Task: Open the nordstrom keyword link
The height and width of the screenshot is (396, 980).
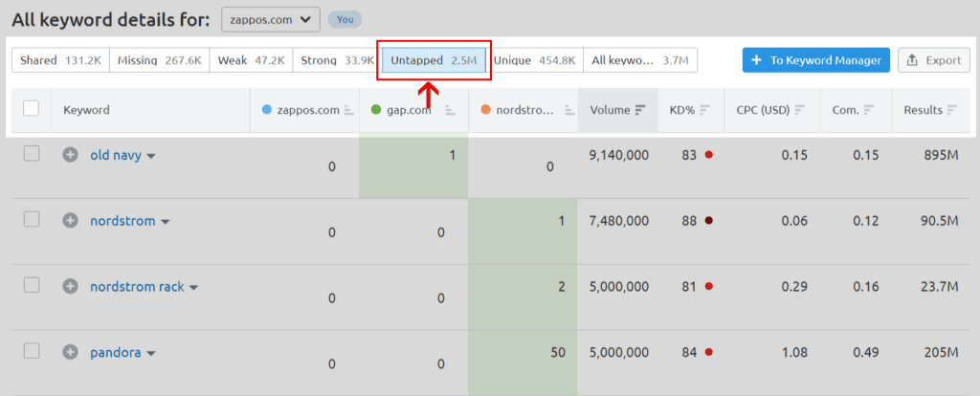Action: pyautogui.click(x=122, y=221)
